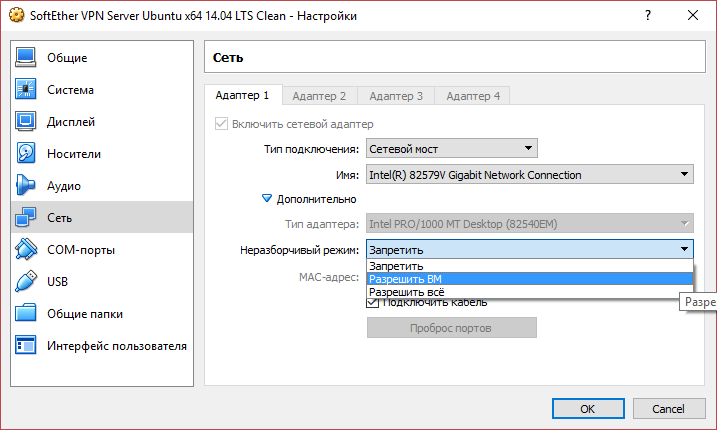Select the Система chip icon

coord(26,90)
